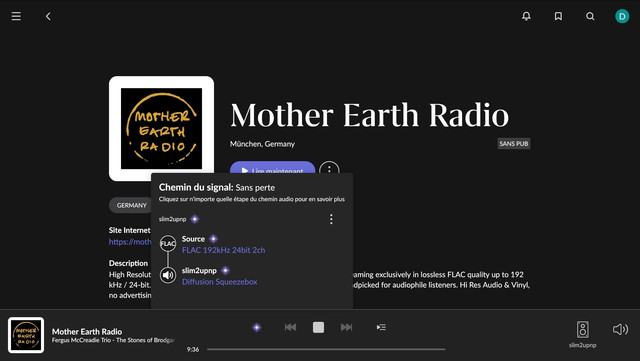Skip to the next track
The height and width of the screenshot is (361, 640).
(346, 327)
